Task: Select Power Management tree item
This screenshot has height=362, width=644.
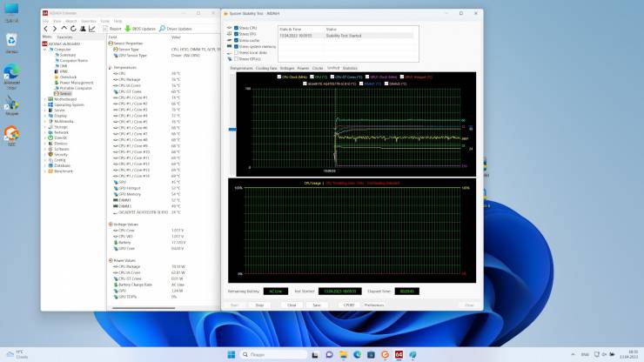Action: pos(77,83)
